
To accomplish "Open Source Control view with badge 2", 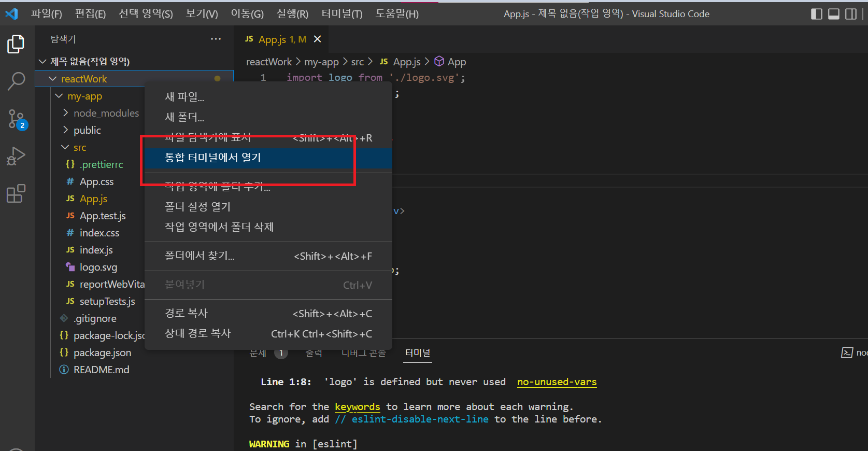I will pyautogui.click(x=17, y=119).
